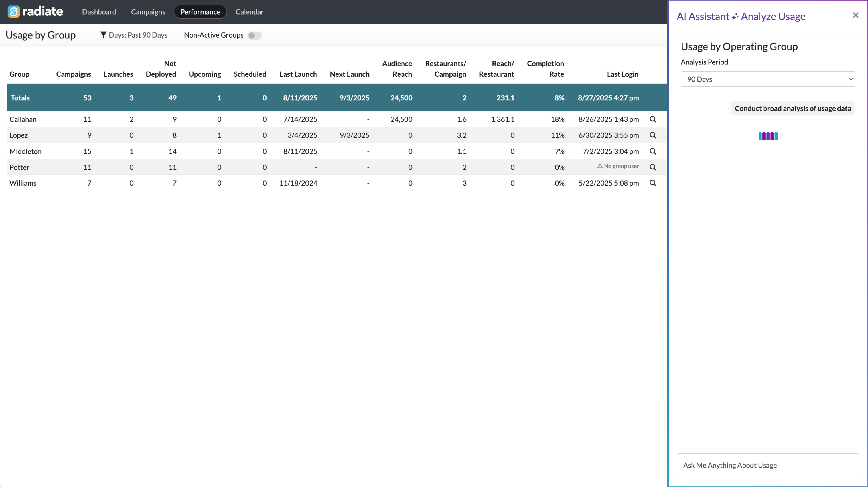Expand the Analysis Period 90 Days dropdown
Screen dimensions: 868x487
768,79
